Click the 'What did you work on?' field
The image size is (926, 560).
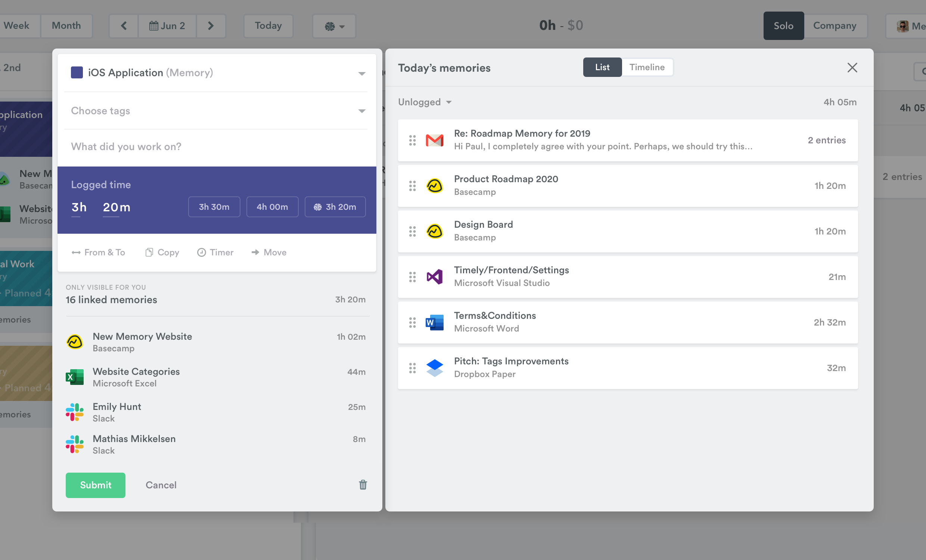click(216, 147)
